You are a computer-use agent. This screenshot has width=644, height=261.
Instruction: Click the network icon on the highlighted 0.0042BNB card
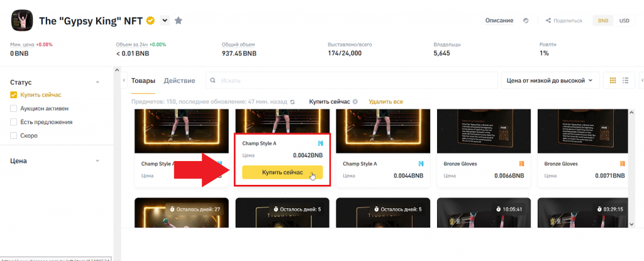pyautogui.click(x=320, y=143)
